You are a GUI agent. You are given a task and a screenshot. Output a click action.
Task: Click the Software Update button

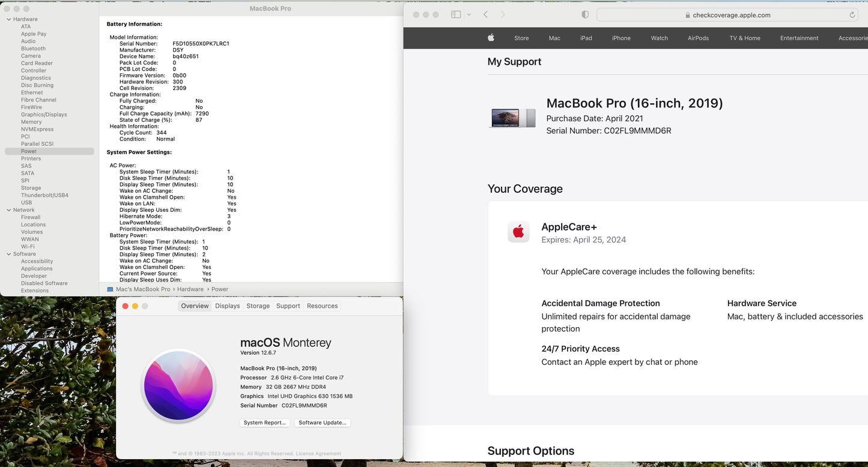click(323, 423)
